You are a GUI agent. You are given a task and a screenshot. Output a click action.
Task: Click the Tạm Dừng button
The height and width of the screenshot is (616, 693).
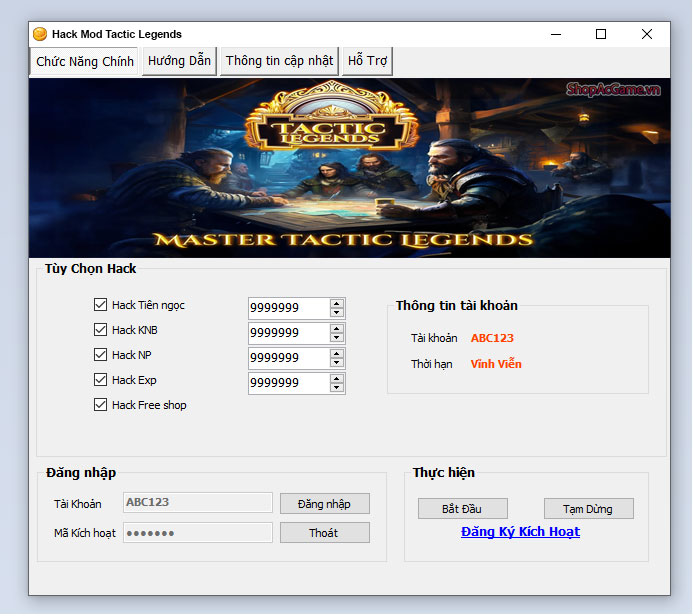tap(589, 509)
